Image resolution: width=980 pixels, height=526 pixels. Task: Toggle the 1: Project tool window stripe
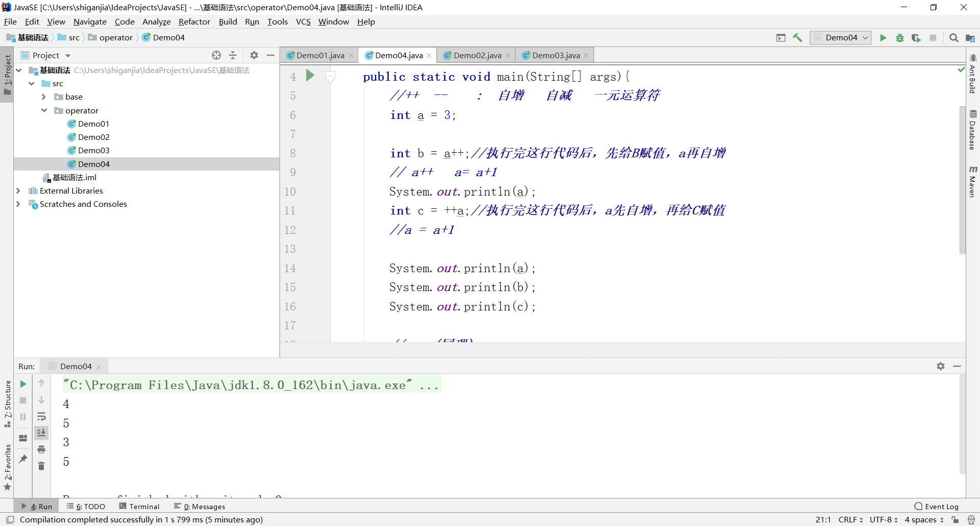tap(7, 75)
